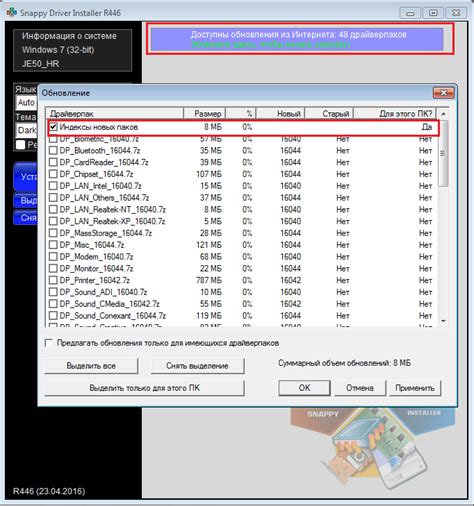Image resolution: width=474 pixels, height=506 pixels.
Task: Sort by Драйверпак column header
Action: 114,114
